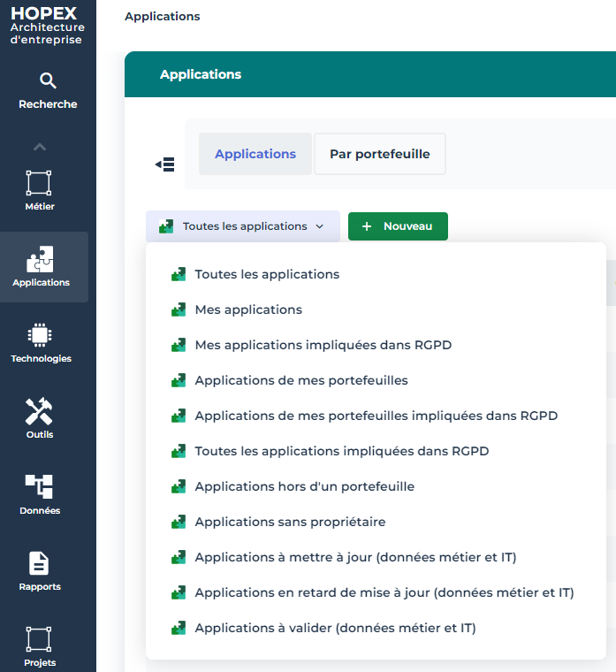The height and width of the screenshot is (672, 616).
Task: Open Outils tools icon in sidebar
Action: [x=40, y=412]
